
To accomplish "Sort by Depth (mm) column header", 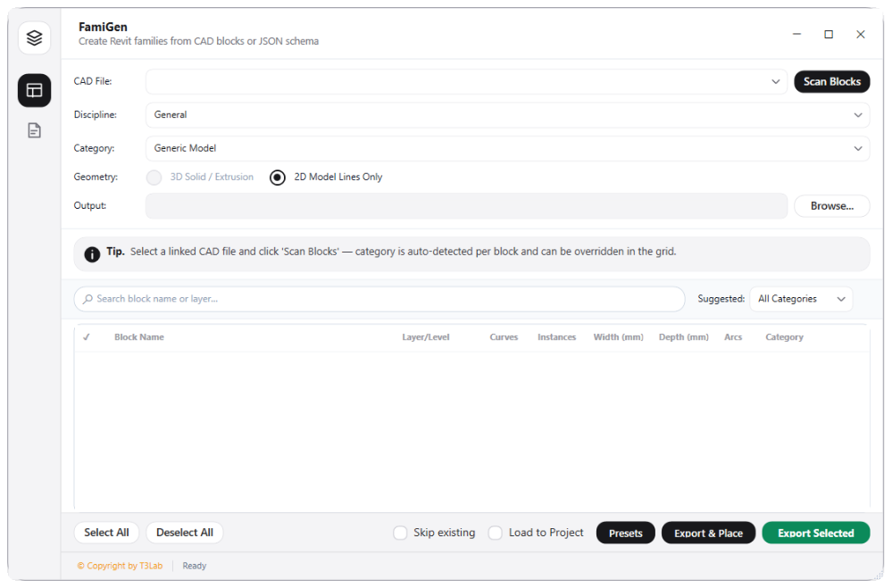I will click(x=684, y=337).
